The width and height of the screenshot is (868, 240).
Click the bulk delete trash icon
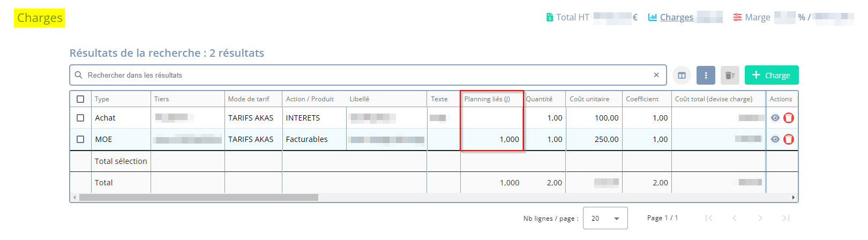(x=729, y=76)
